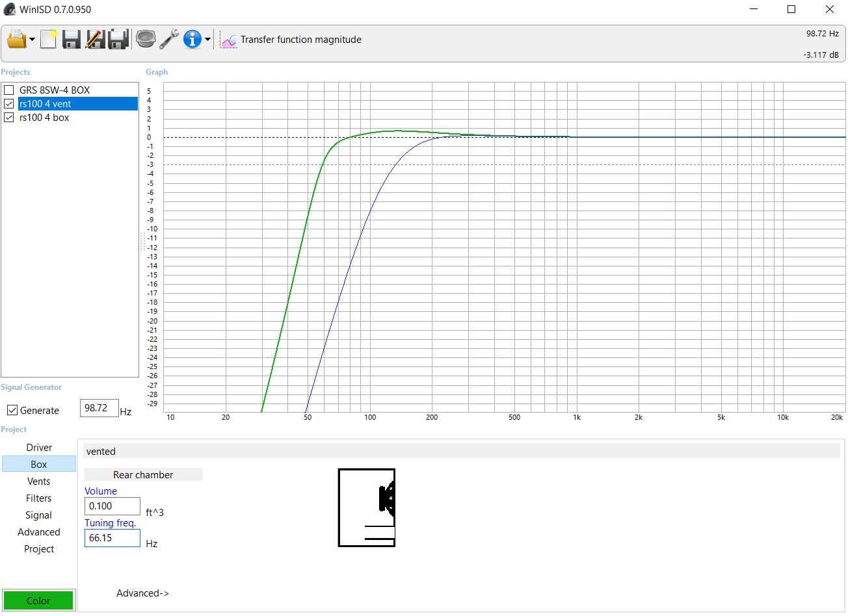
Task: Expand the open-folder dropdown arrow
Action: pyautogui.click(x=32, y=40)
